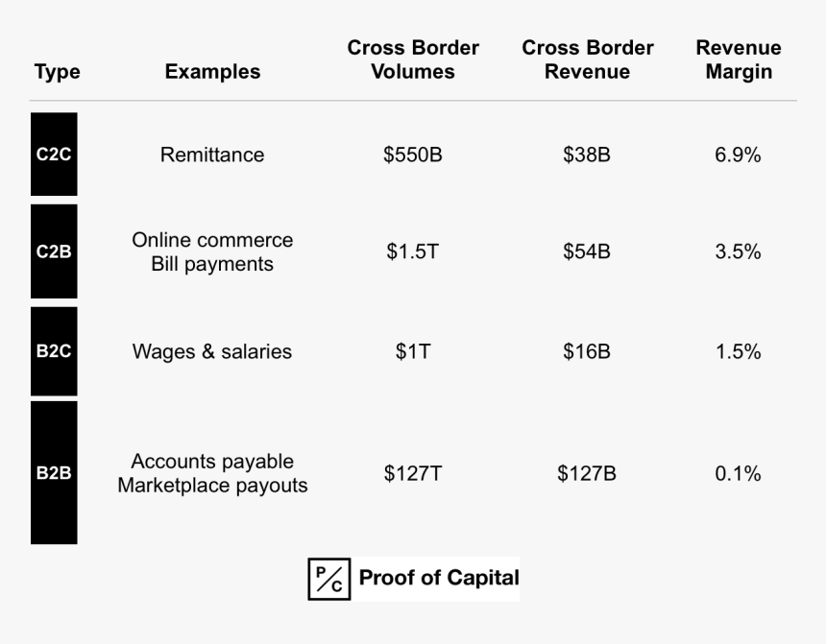Select the $127B revenue value
The height and width of the screenshot is (644, 826).
pos(587,473)
